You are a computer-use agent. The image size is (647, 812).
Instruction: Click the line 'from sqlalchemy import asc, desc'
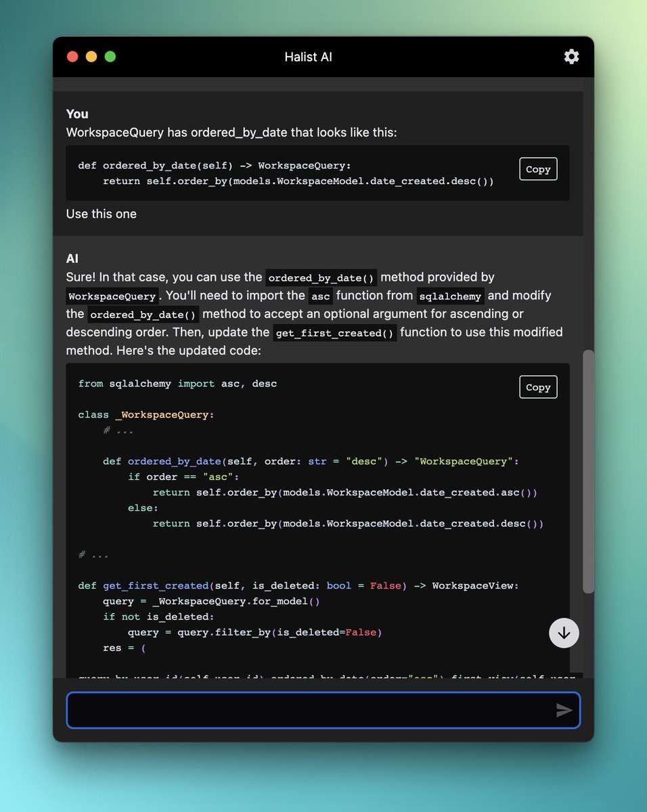pos(177,384)
